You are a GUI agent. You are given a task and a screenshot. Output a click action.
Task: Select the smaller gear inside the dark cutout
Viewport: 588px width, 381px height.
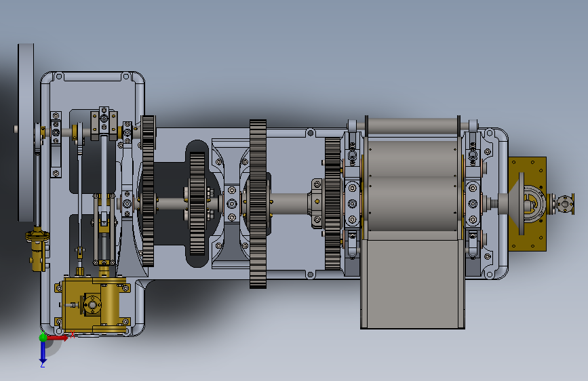click(x=197, y=203)
